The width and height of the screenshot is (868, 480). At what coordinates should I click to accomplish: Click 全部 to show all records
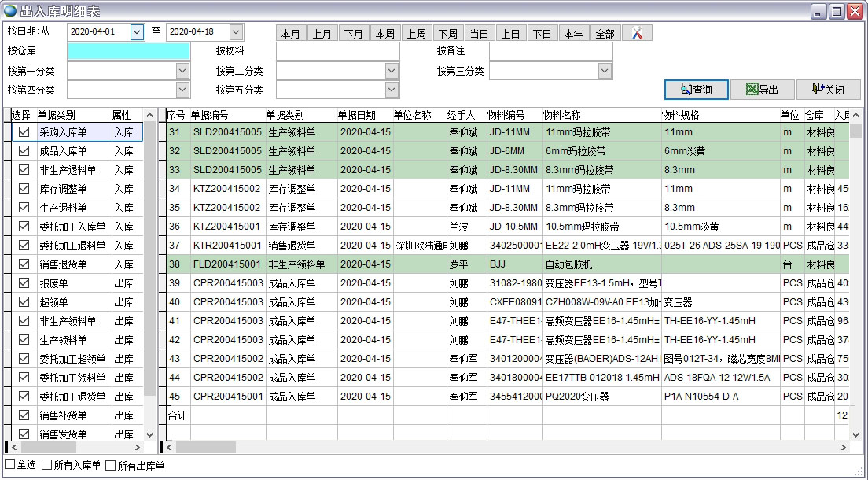pos(605,32)
